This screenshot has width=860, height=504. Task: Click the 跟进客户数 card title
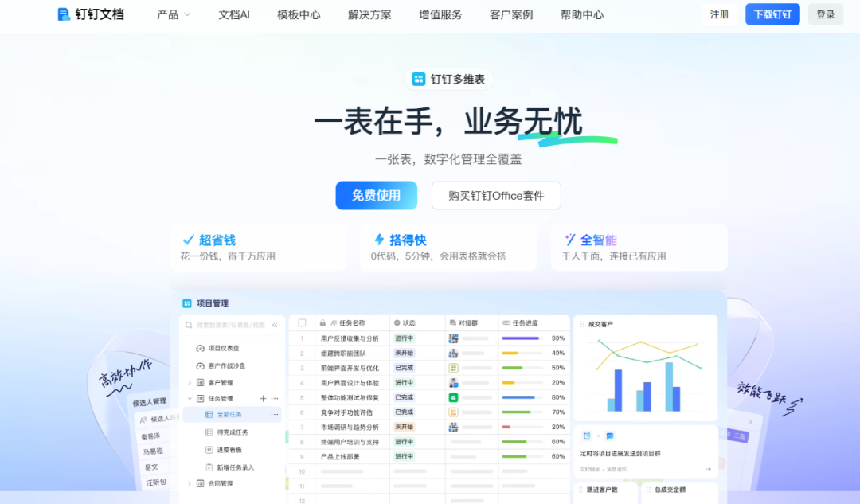click(602, 490)
